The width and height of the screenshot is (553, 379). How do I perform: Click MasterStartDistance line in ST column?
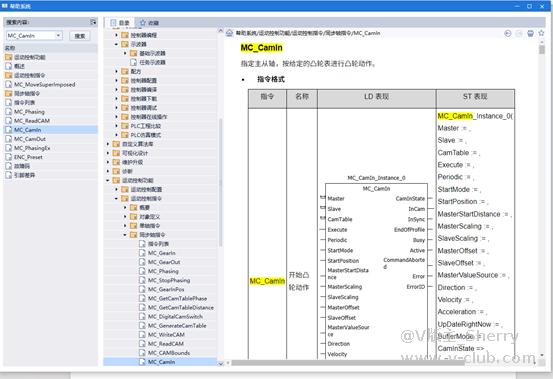tap(474, 214)
